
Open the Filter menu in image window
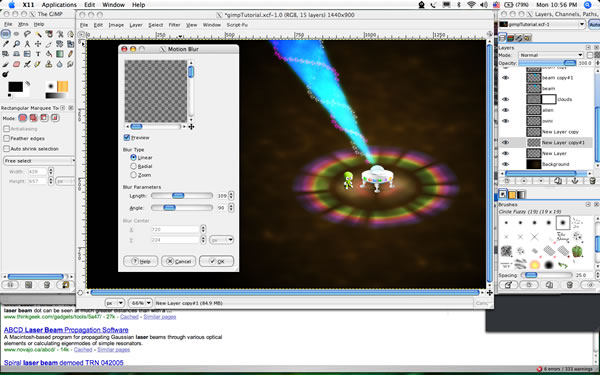174,25
